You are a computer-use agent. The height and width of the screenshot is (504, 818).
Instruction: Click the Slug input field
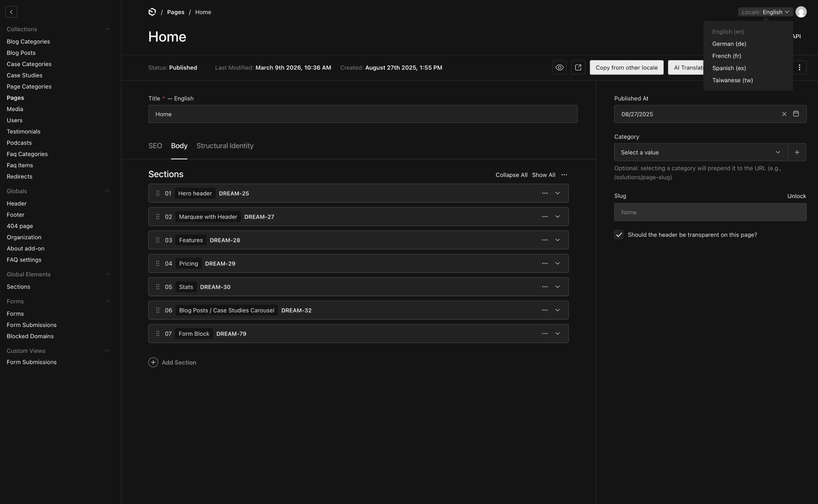[x=710, y=212]
